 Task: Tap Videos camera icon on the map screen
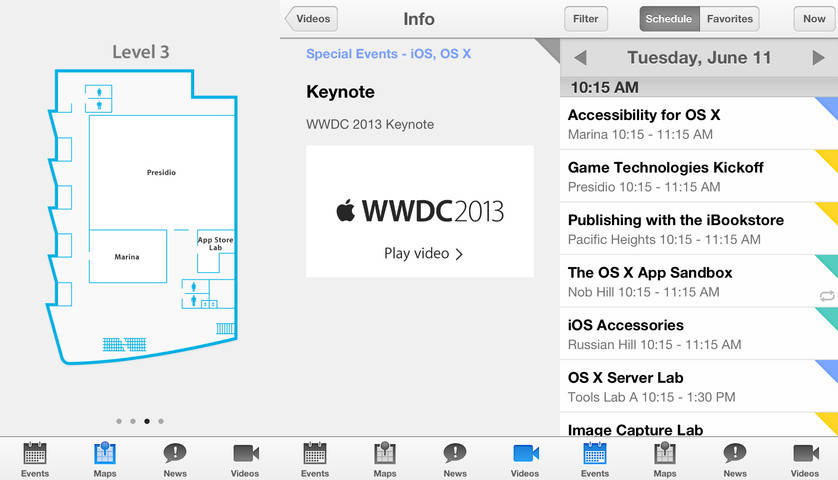point(245,453)
